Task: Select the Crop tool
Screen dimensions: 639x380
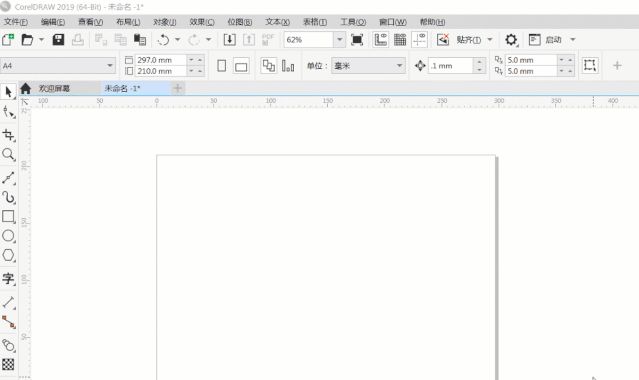Action: [x=8, y=135]
